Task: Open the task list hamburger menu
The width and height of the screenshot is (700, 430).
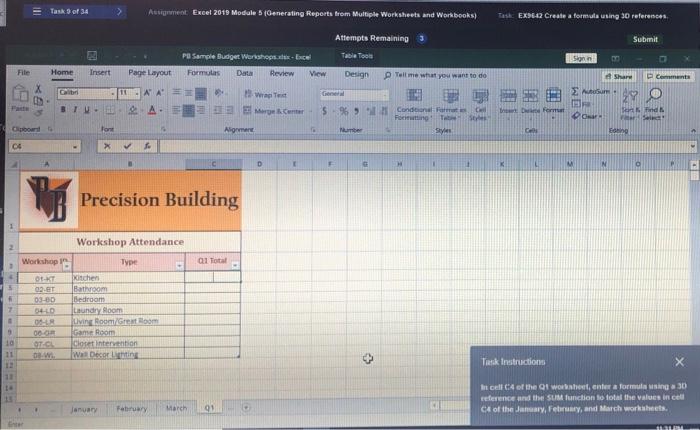Action: (37, 11)
